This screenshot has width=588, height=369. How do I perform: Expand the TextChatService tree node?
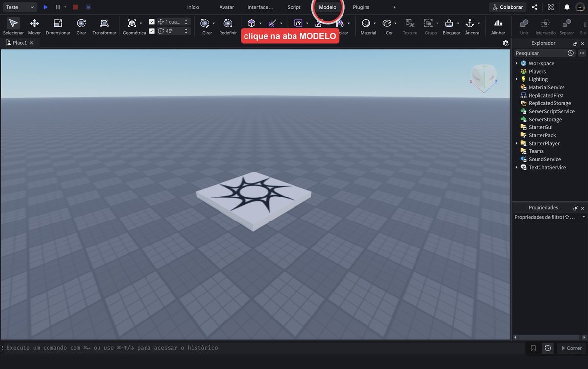[516, 167]
